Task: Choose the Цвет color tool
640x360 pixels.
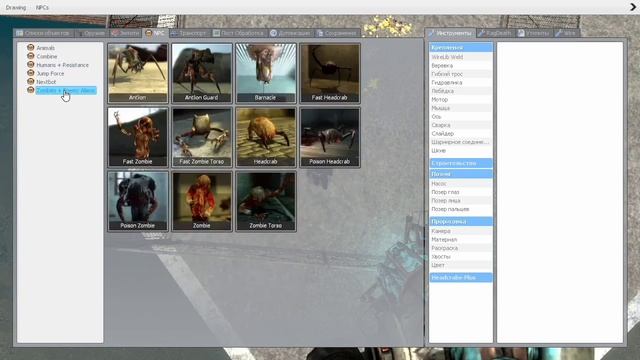Action: pos(461,265)
